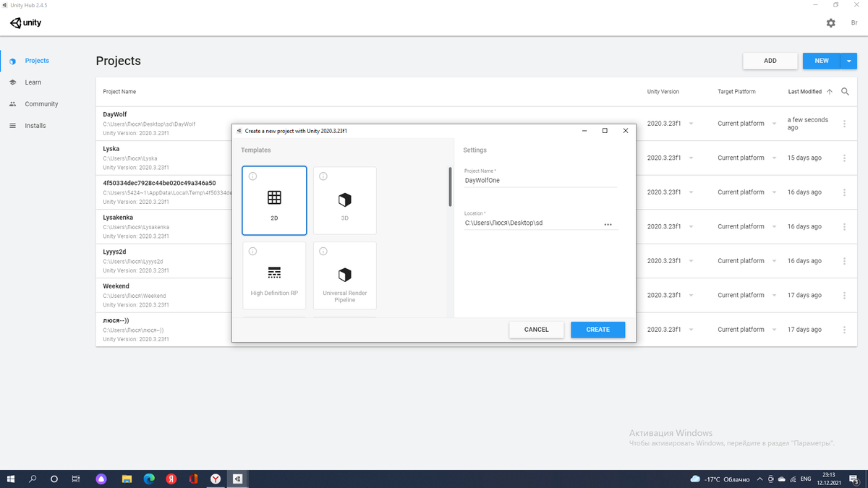Screen dimensions: 868x488
Task: Open the Br account menu
Action: click(x=854, y=23)
